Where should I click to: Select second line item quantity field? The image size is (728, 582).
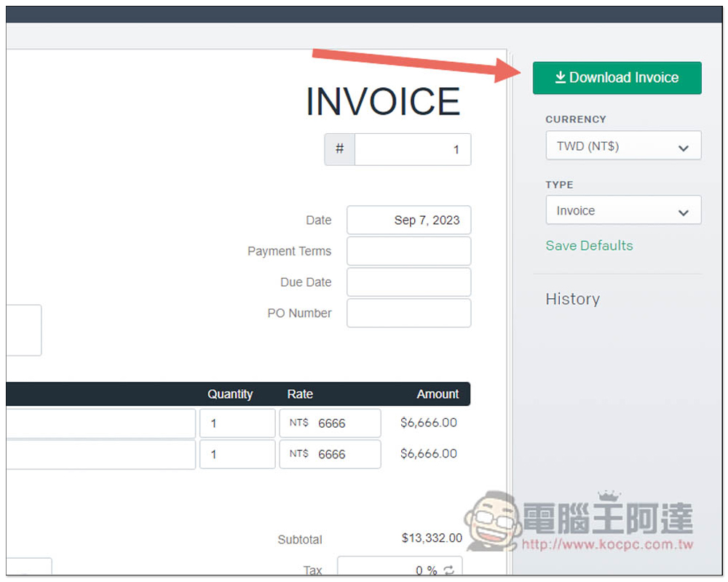[x=237, y=455]
